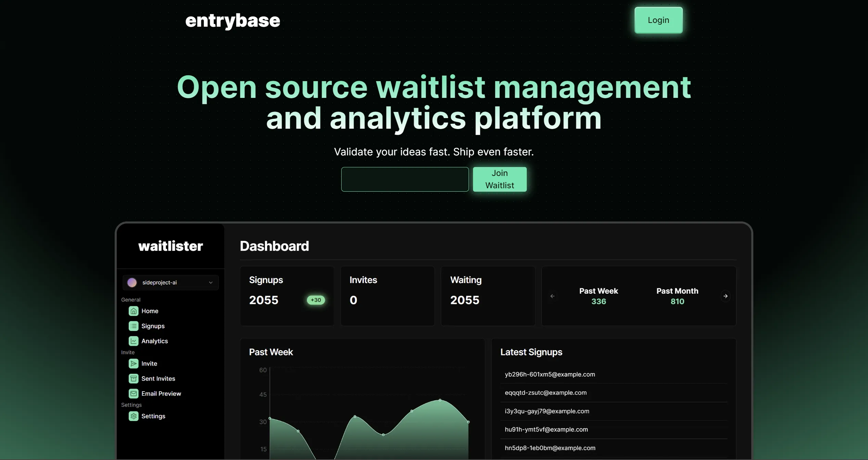Open the Sent Invites menu label
The width and height of the screenshot is (868, 460).
[158, 379]
